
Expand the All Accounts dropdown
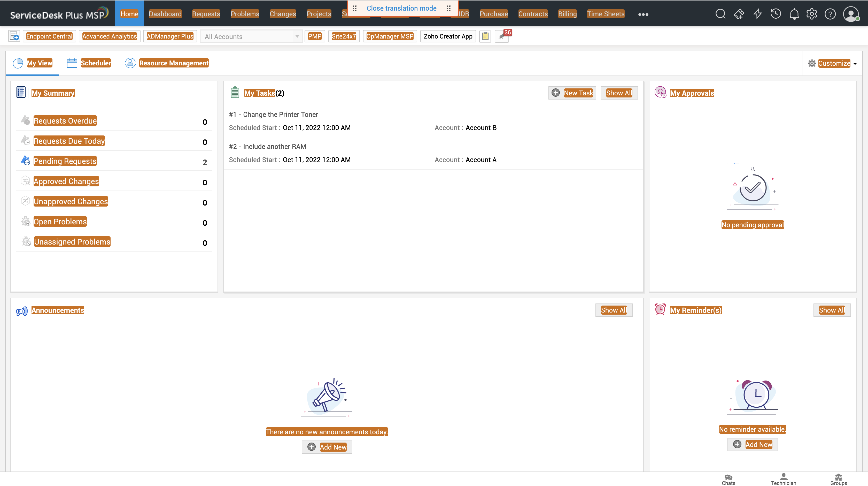click(251, 36)
